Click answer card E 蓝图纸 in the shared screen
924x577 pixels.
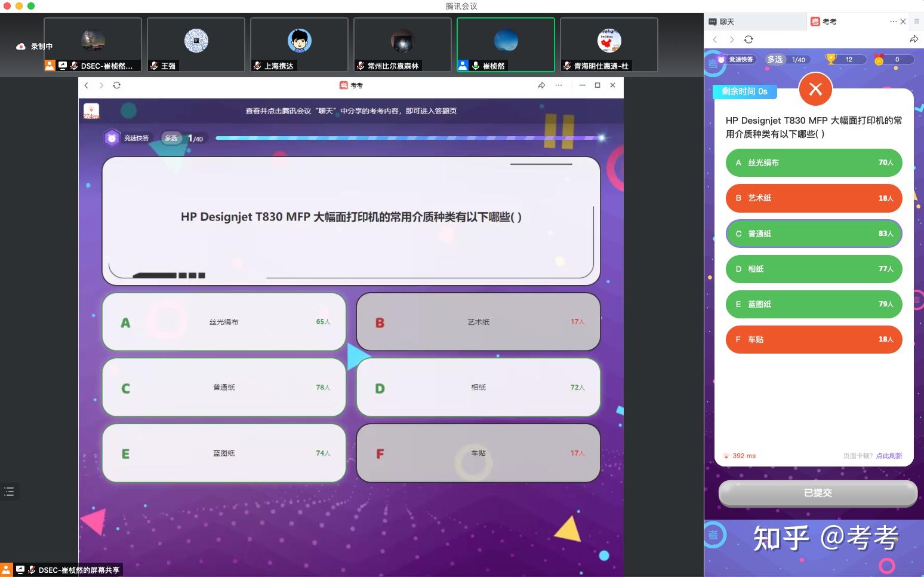click(x=224, y=453)
